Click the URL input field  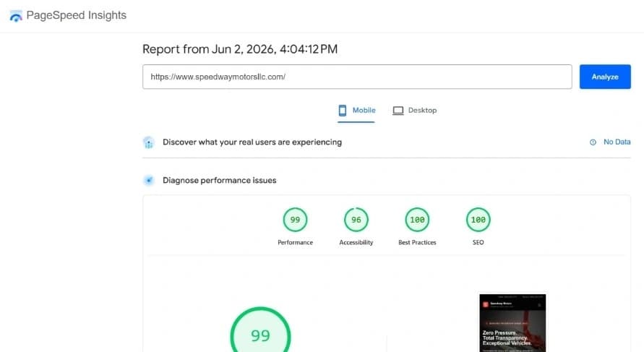(x=357, y=77)
